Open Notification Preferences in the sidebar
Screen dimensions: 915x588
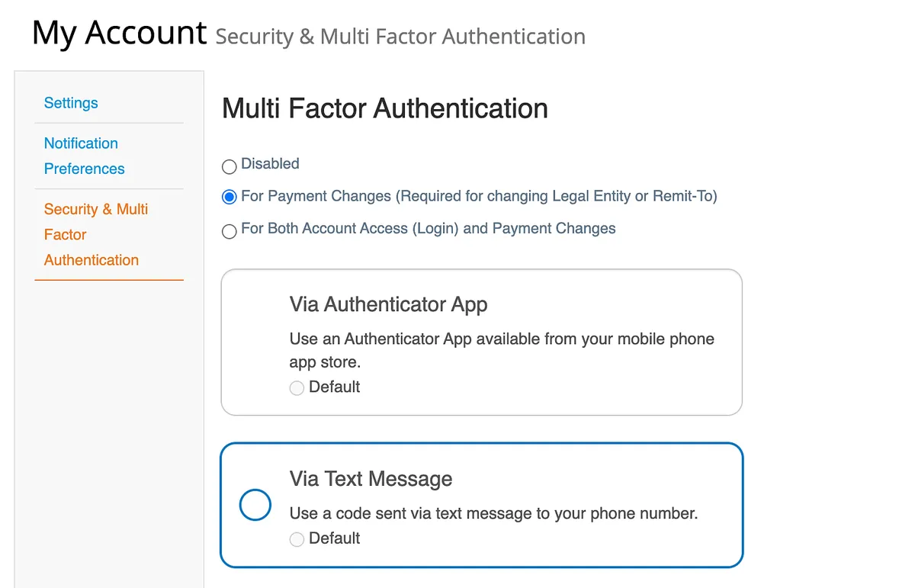[84, 156]
